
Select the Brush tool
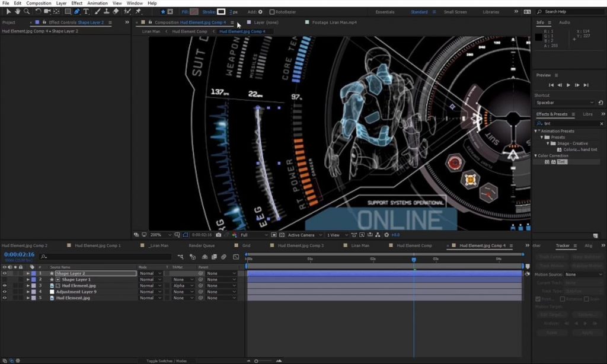click(97, 12)
